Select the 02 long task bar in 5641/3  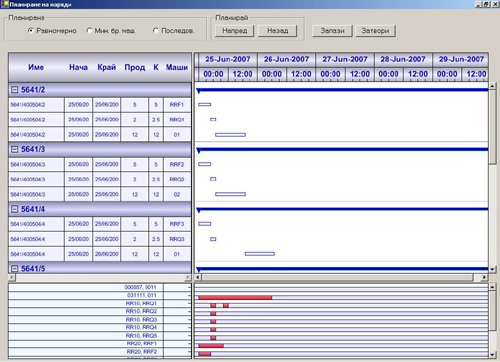click(x=230, y=194)
